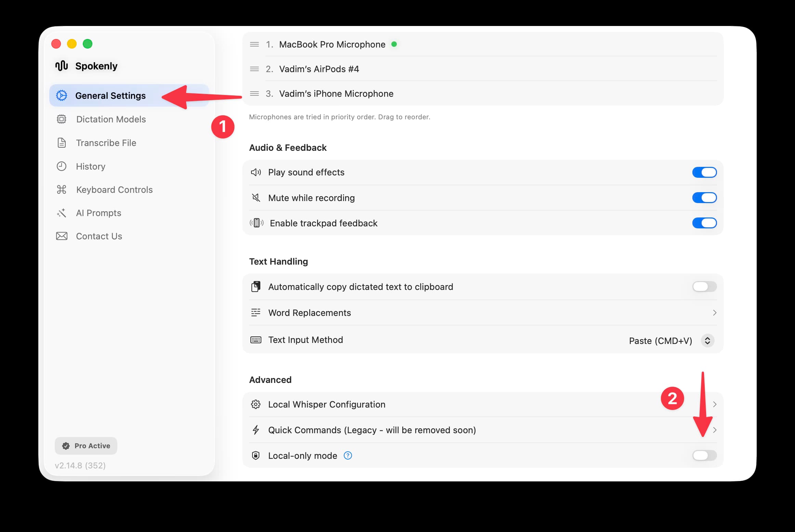Click the Dictation Models chip icon

coord(62,119)
